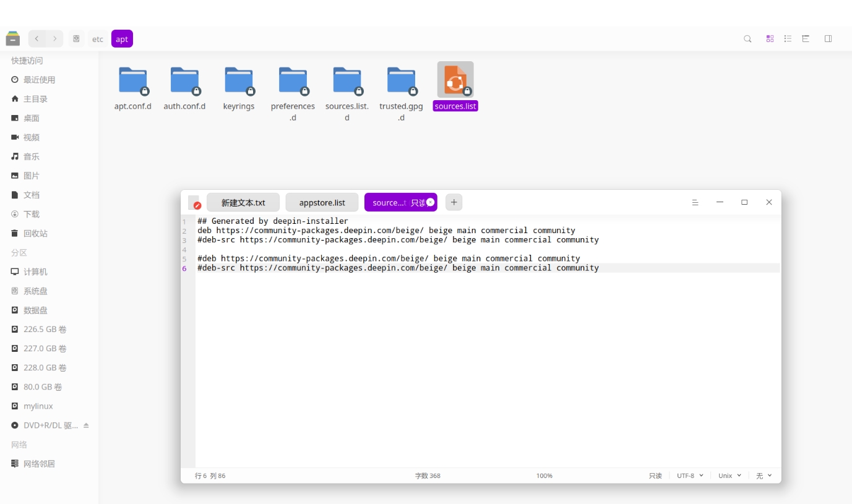Image resolution: width=852 pixels, height=504 pixels.
Task: Open the 无 syntax highlight dropdown
Action: 764,476
